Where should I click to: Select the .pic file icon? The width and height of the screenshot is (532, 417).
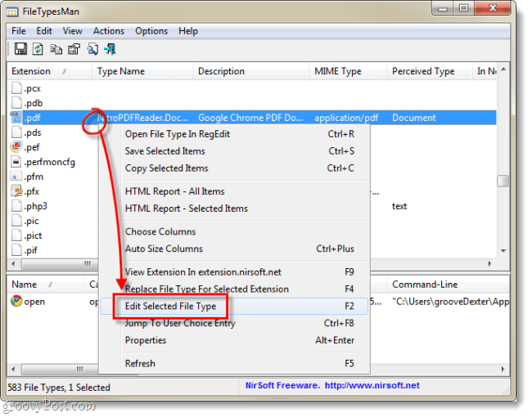tap(16, 221)
